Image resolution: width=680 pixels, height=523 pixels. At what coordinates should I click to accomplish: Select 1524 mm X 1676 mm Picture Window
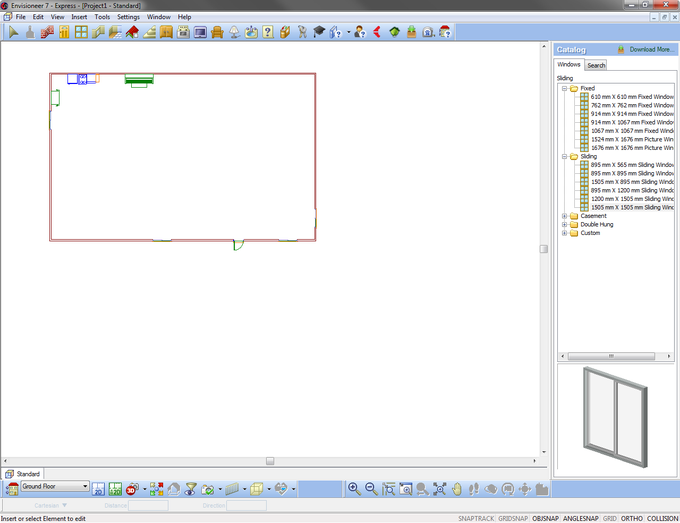[x=627, y=139]
